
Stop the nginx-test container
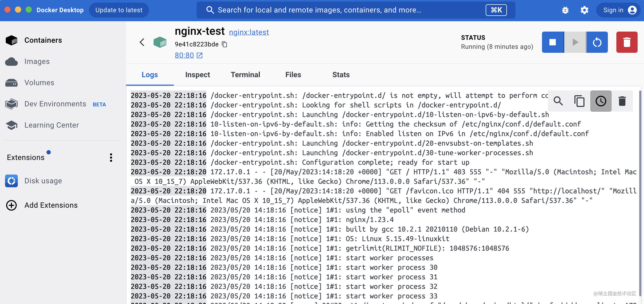[x=553, y=42]
